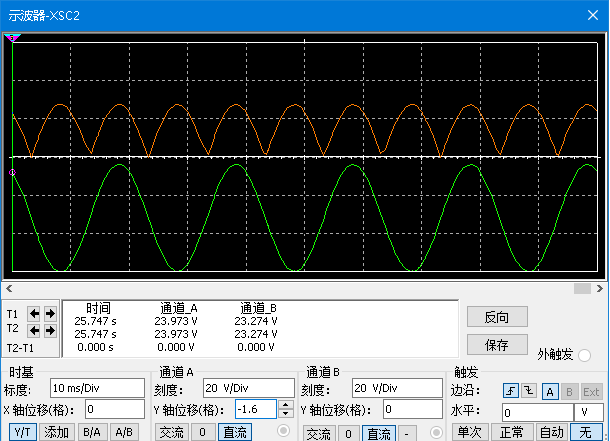610x441 pixels.
Task: Set Channel A coupling to 直流
Action: pos(235,432)
